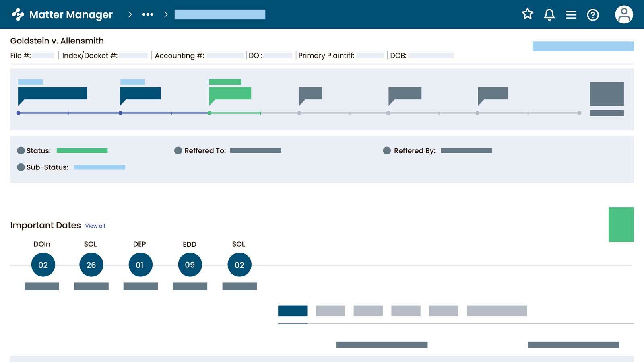Open the hamburger menu
Viewport: 644px width, 362px height.
coord(571,14)
